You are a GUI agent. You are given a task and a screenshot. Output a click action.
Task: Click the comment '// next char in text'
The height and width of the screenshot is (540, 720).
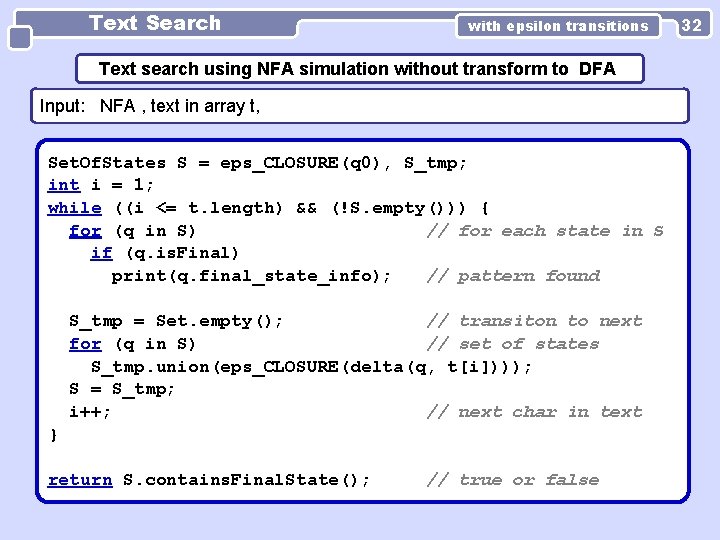[534, 412]
